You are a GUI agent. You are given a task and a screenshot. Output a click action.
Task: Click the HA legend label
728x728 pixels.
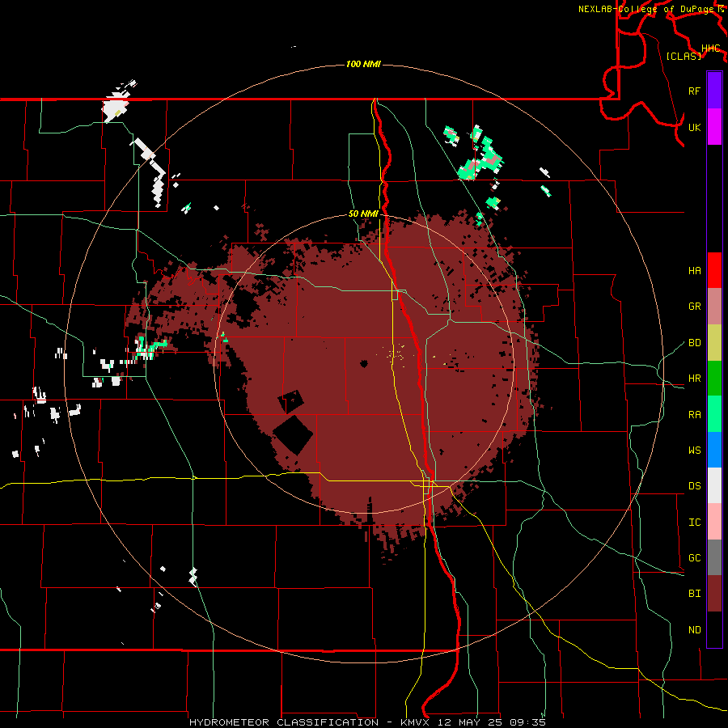694,271
